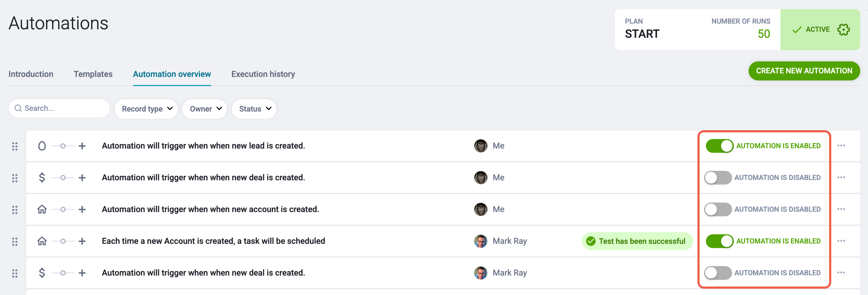Go to the Templates tab
Viewport: 868px width, 295px height.
click(x=93, y=74)
